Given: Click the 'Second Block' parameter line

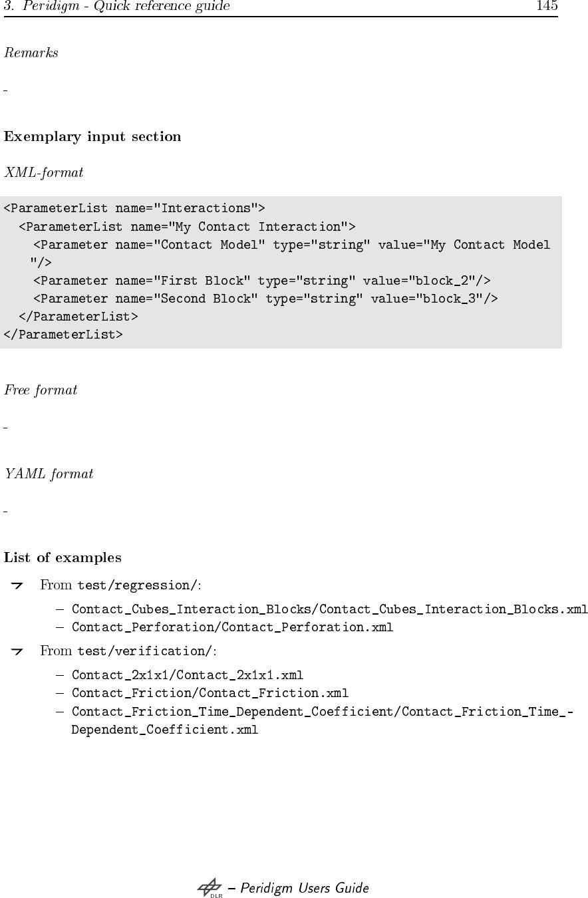Looking at the screenshot, I should coord(265,299).
